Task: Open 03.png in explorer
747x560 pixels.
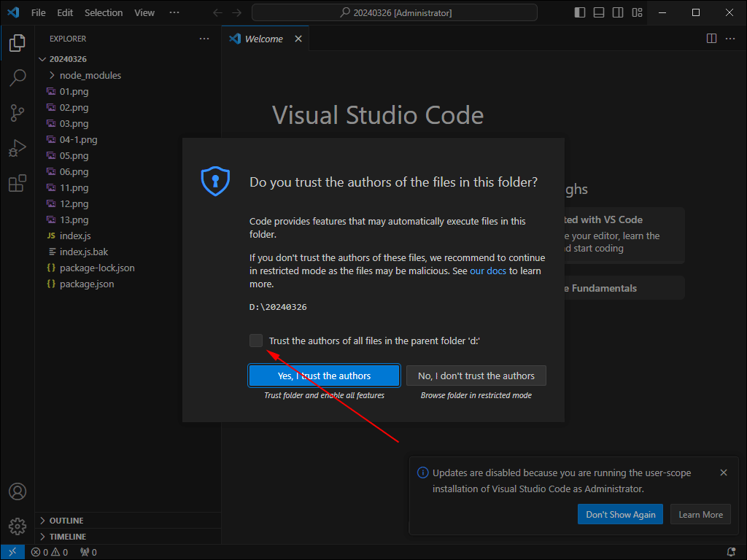Action: tap(128, 123)
